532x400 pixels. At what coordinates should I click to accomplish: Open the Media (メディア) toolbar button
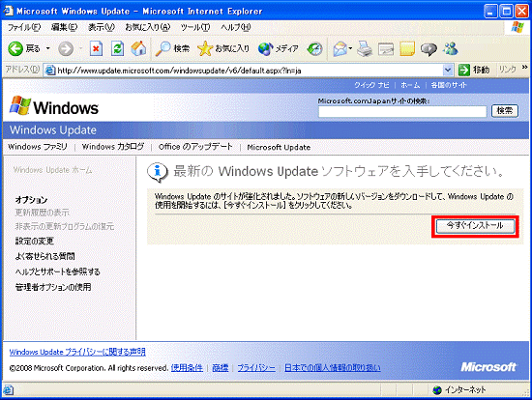point(279,49)
